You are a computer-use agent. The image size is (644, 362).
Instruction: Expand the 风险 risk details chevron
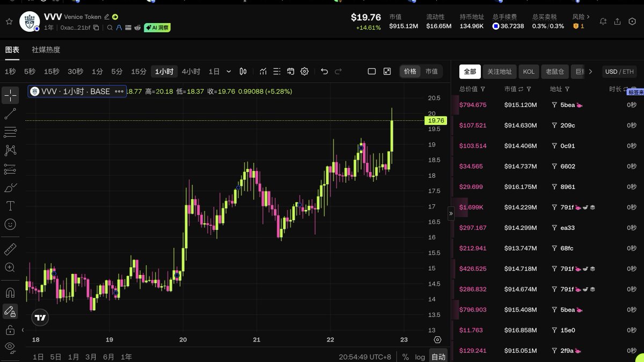(589, 17)
